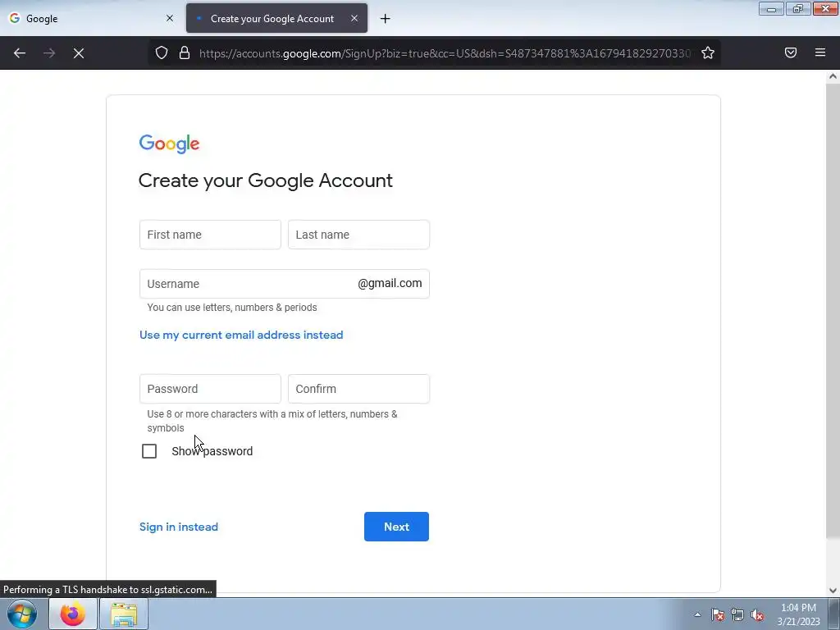840x630 pixels.
Task: Follow the Sign in instead link
Action: click(178, 527)
